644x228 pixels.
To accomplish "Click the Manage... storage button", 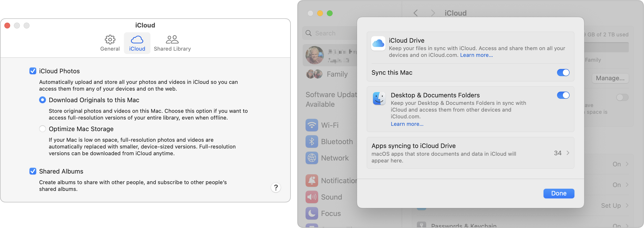I will tap(610, 78).
